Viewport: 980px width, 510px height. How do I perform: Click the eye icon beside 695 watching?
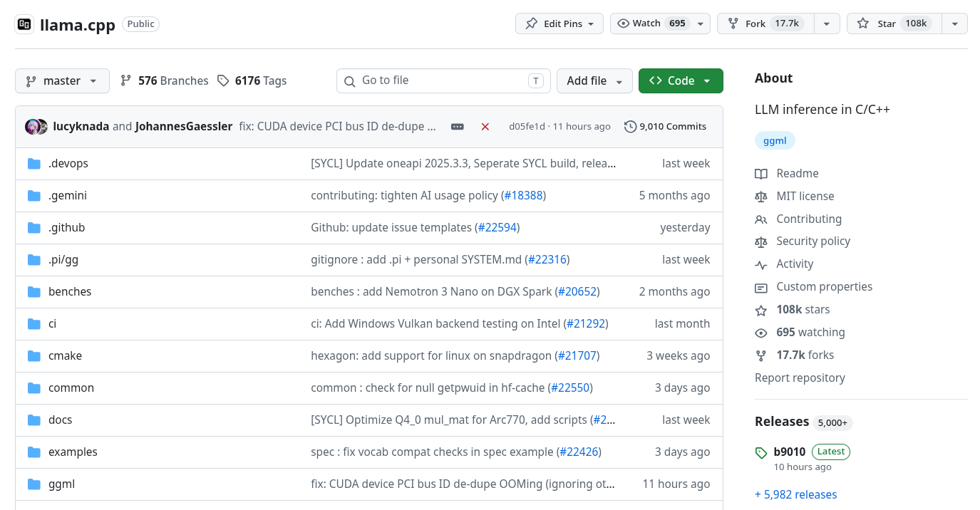pyautogui.click(x=761, y=333)
